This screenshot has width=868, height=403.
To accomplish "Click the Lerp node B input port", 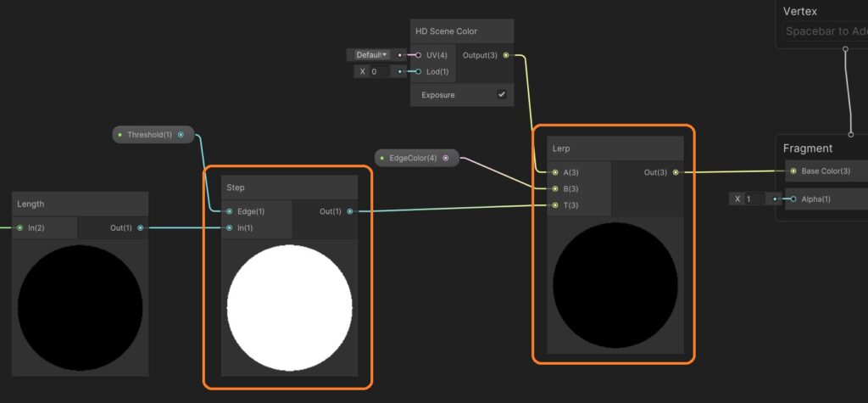I will tap(555, 188).
